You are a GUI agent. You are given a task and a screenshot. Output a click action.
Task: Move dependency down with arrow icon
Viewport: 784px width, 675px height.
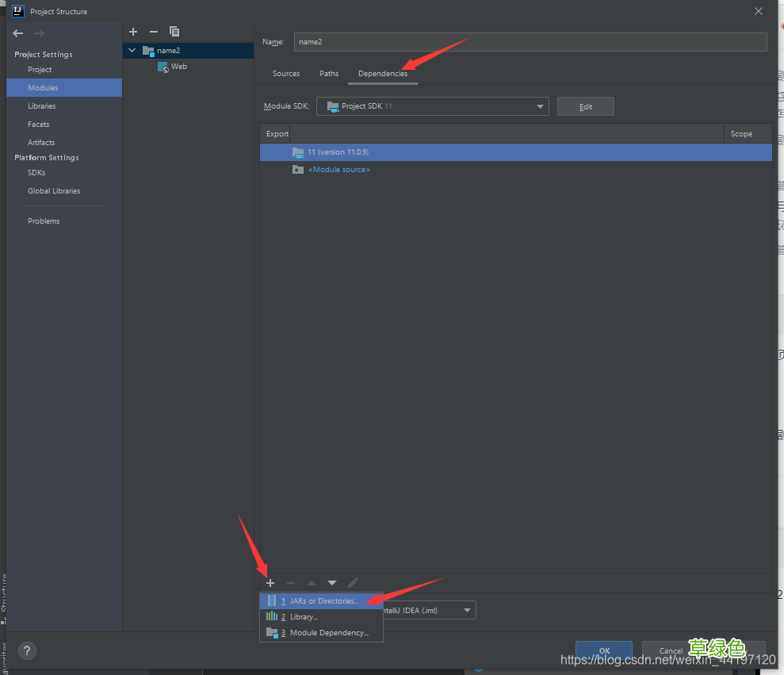point(332,583)
